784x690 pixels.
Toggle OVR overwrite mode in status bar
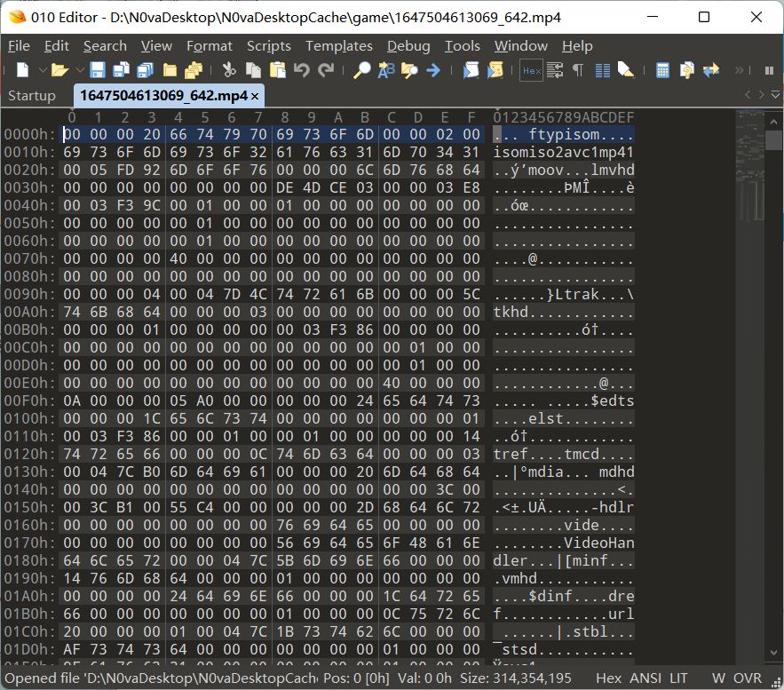(x=748, y=678)
